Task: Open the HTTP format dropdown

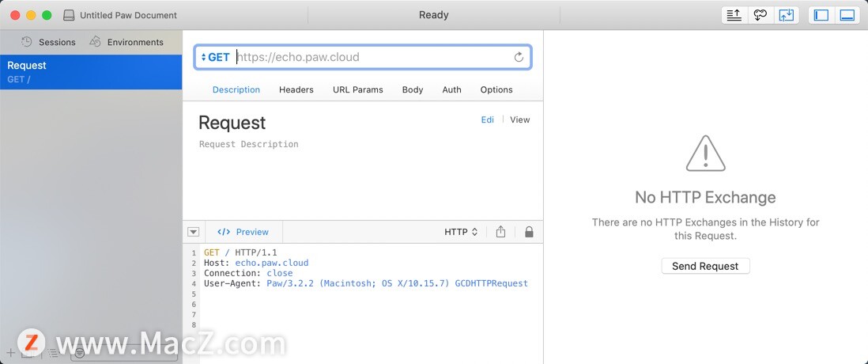Action: coord(461,232)
